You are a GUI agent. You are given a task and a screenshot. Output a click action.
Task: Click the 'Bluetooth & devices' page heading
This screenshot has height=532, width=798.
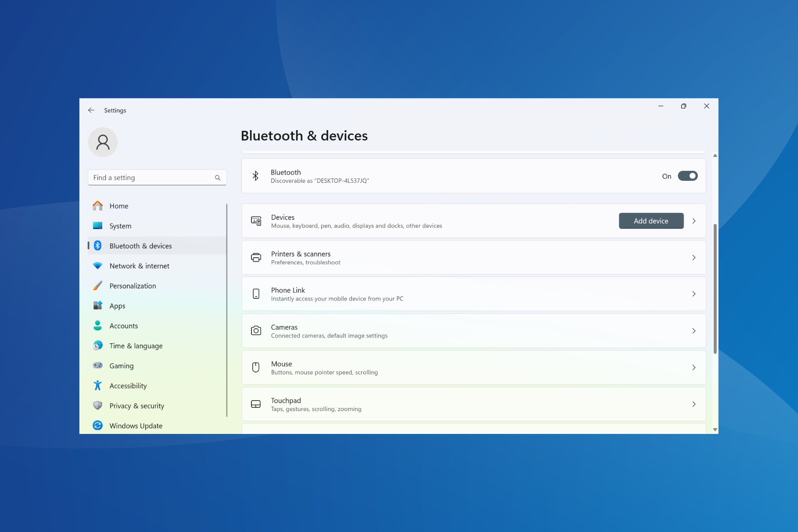coord(304,136)
